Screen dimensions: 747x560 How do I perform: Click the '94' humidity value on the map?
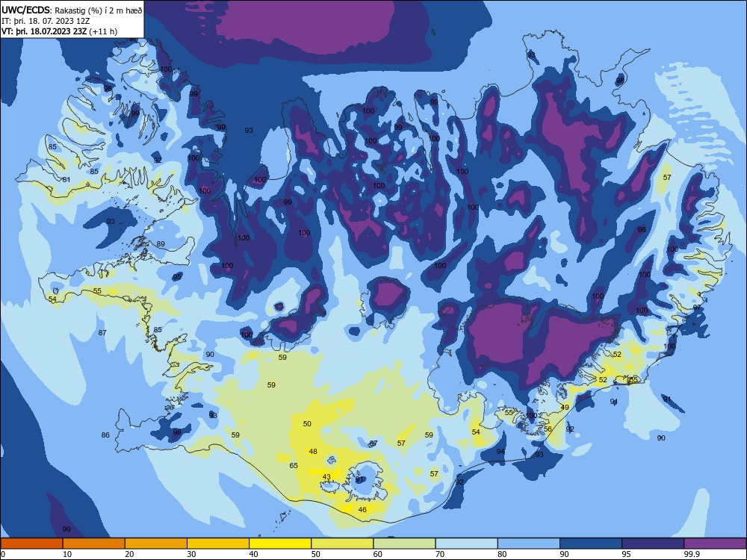500,451
